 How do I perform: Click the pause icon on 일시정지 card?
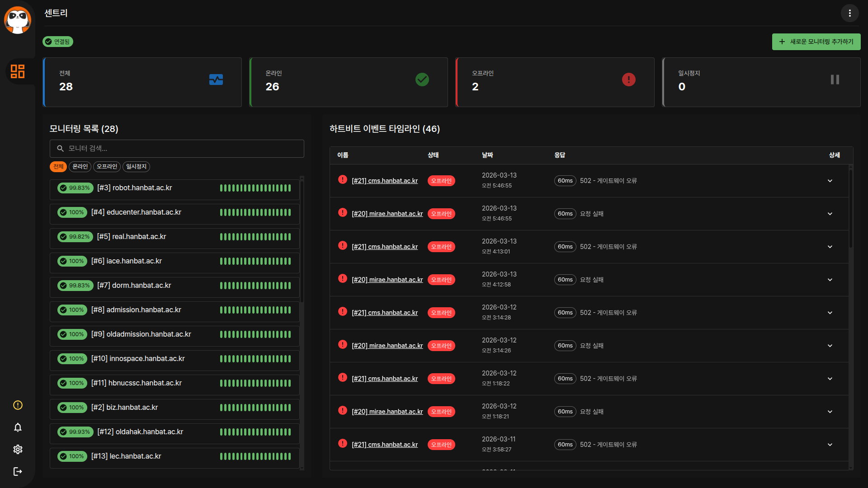coord(835,80)
